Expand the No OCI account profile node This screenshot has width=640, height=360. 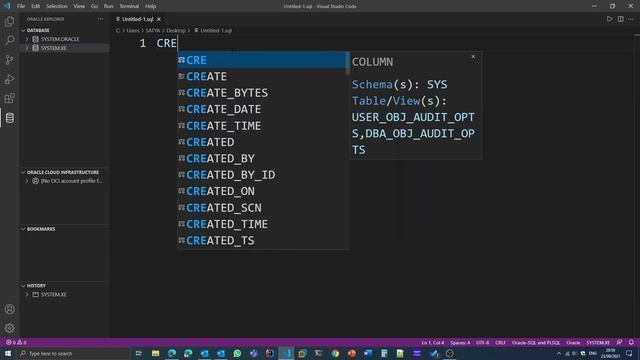(27, 181)
